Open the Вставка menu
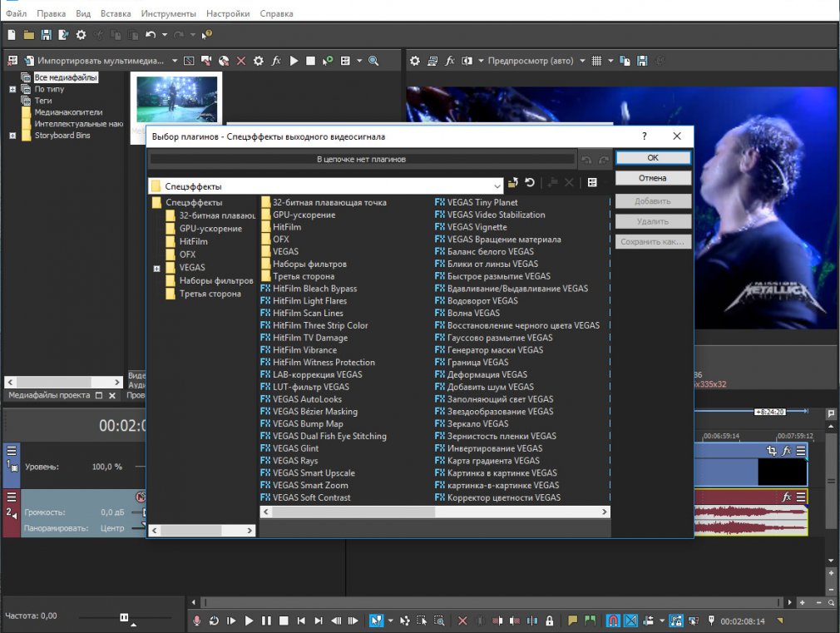 pyautogui.click(x=116, y=13)
